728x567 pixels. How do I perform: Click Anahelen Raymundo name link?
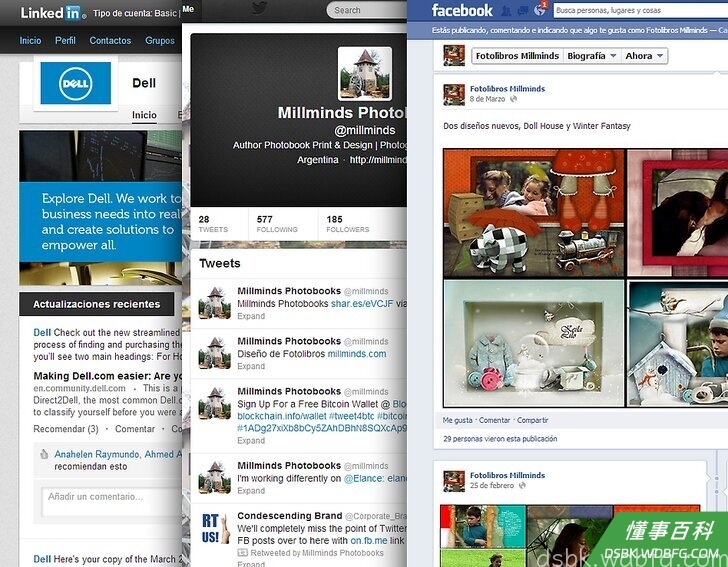97,454
